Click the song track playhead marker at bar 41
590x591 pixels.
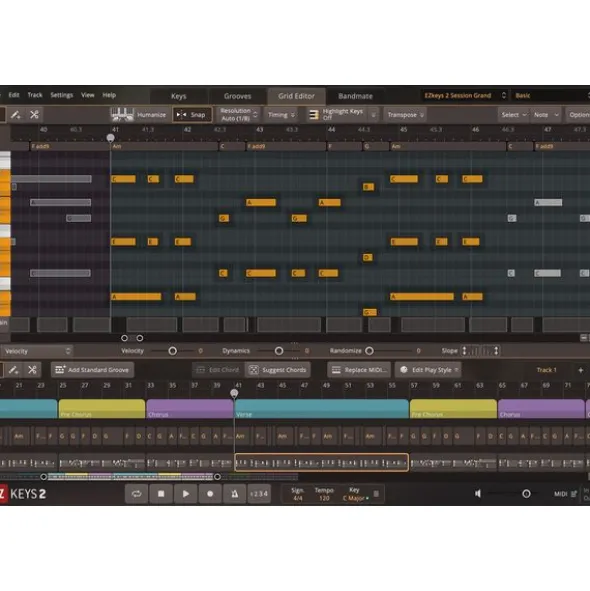pyautogui.click(x=234, y=393)
